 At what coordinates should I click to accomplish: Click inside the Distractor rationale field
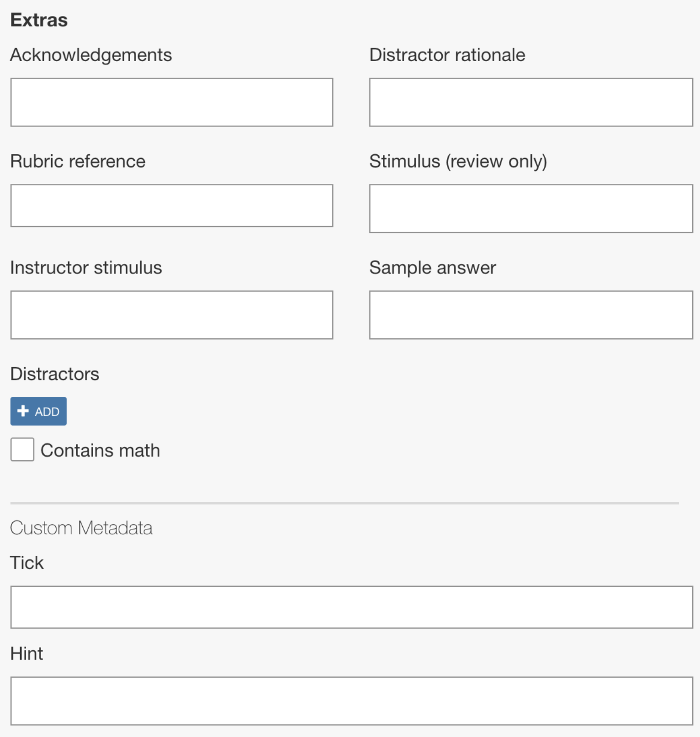tap(530, 102)
